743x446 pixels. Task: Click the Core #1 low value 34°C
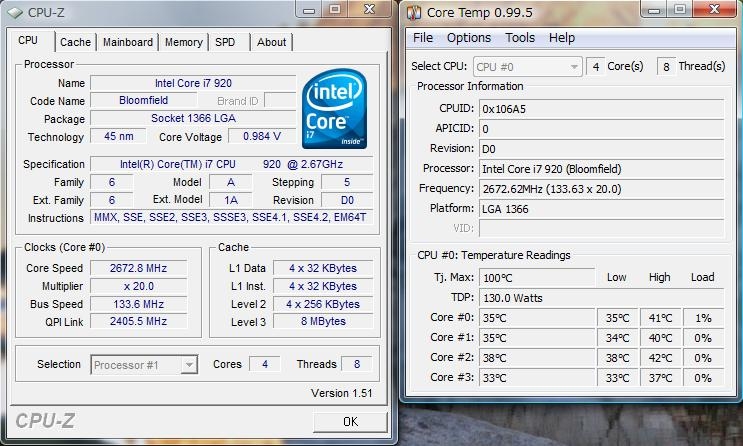click(617, 338)
